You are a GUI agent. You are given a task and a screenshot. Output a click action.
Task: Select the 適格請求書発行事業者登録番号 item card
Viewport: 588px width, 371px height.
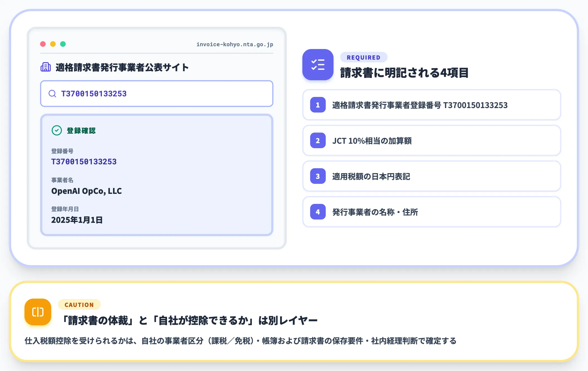tap(432, 105)
